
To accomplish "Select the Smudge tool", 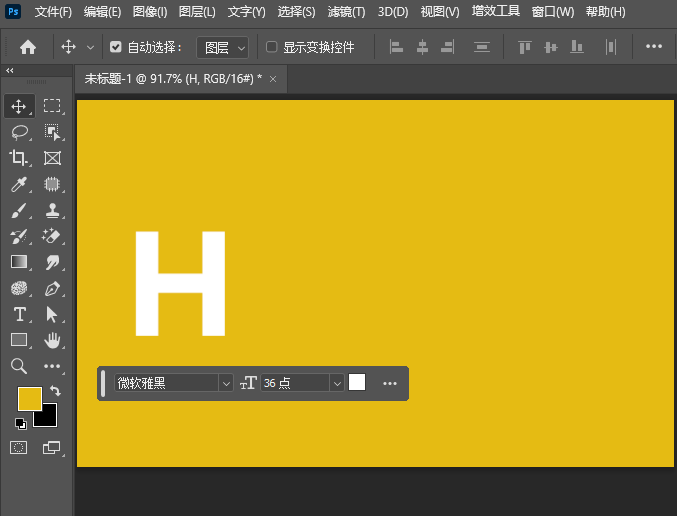I will 52,262.
